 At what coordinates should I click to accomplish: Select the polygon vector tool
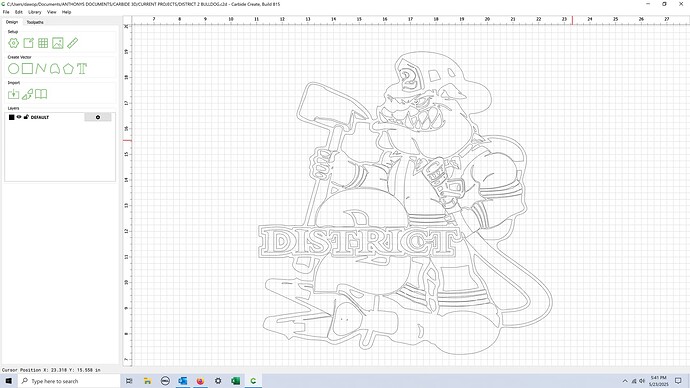pos(68,69)
